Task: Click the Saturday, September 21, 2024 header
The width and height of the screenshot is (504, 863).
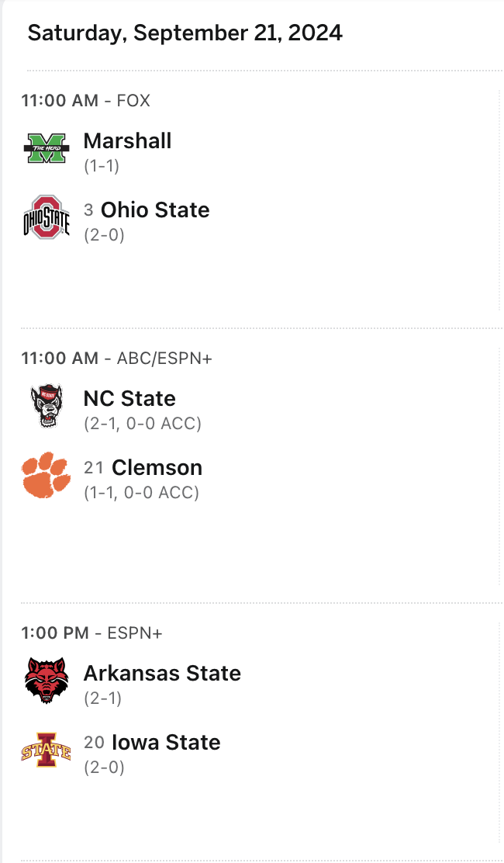Action: (x=185, y=33)
